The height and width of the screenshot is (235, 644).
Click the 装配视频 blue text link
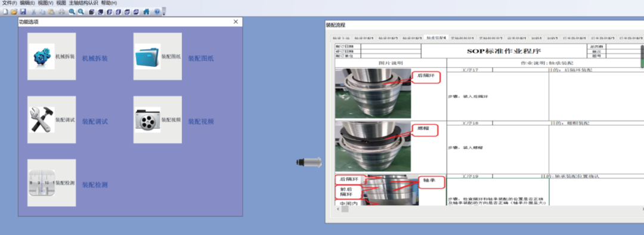201,122
